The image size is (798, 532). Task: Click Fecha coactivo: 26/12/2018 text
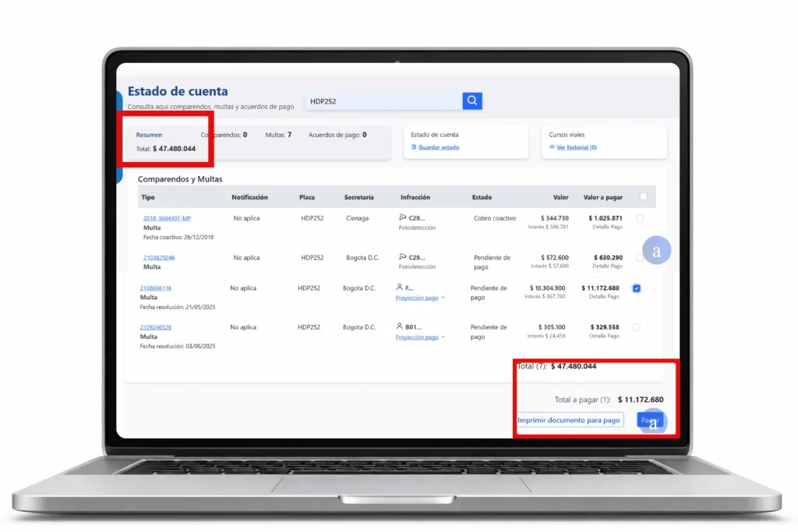click(178, 237)
